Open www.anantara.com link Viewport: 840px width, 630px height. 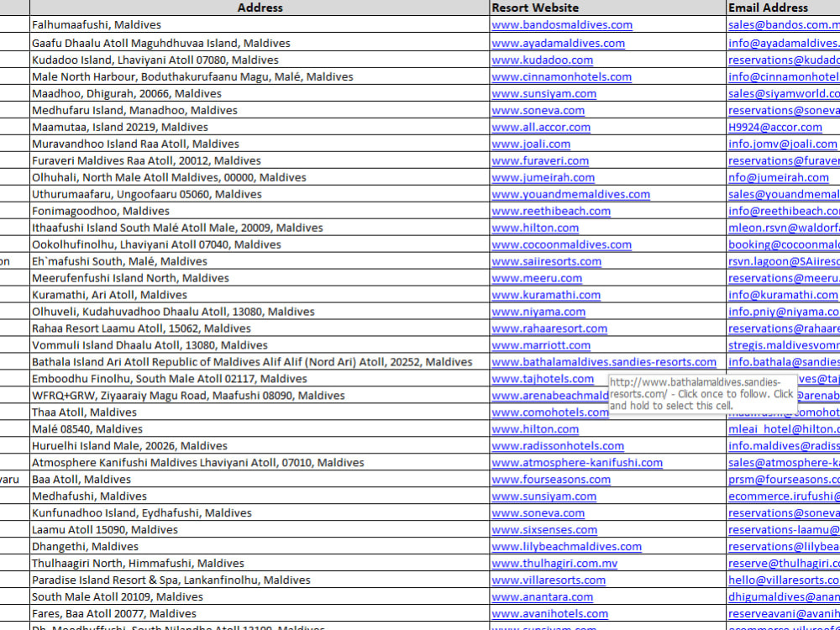pyautogui.click(x=542, y=596)
